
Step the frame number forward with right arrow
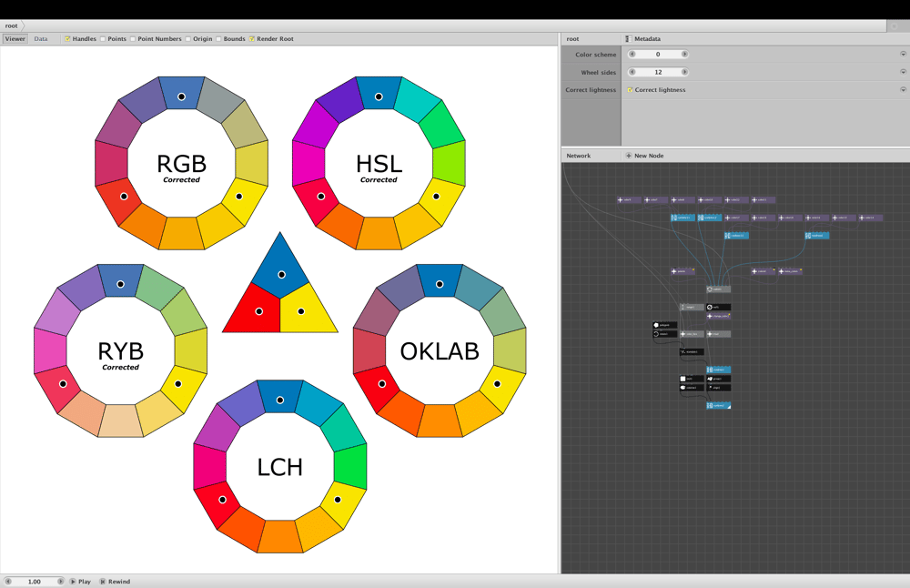[x=60, y=581]
